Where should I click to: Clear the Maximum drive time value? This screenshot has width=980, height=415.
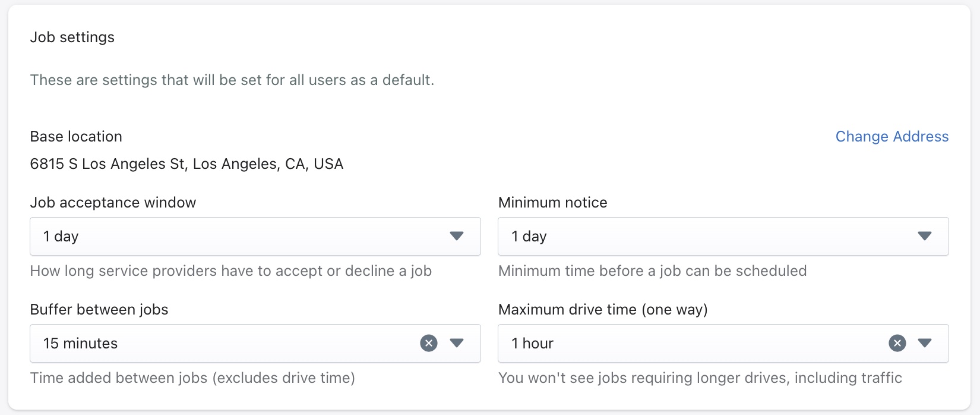[897, 343]
